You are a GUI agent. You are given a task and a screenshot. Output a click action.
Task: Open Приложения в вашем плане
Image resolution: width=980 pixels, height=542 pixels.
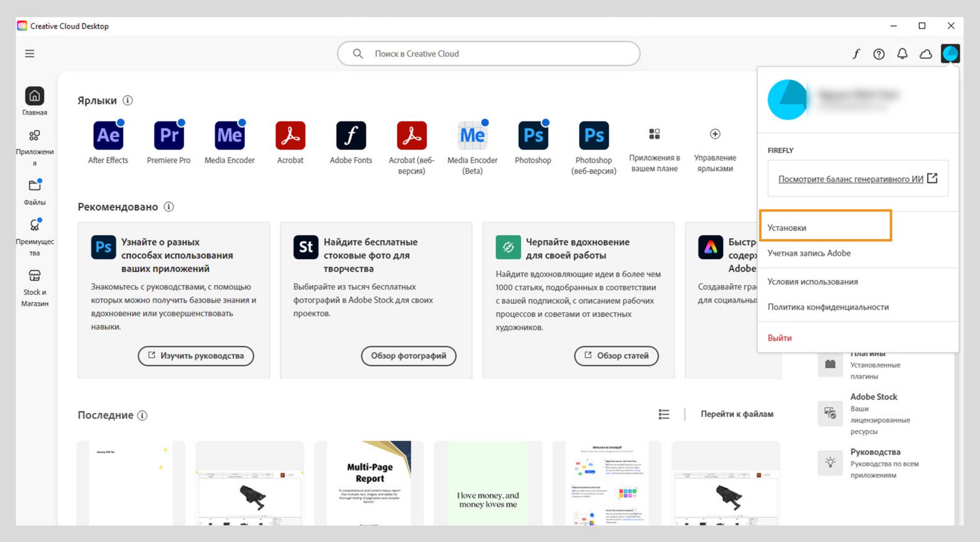pos(655,151)
